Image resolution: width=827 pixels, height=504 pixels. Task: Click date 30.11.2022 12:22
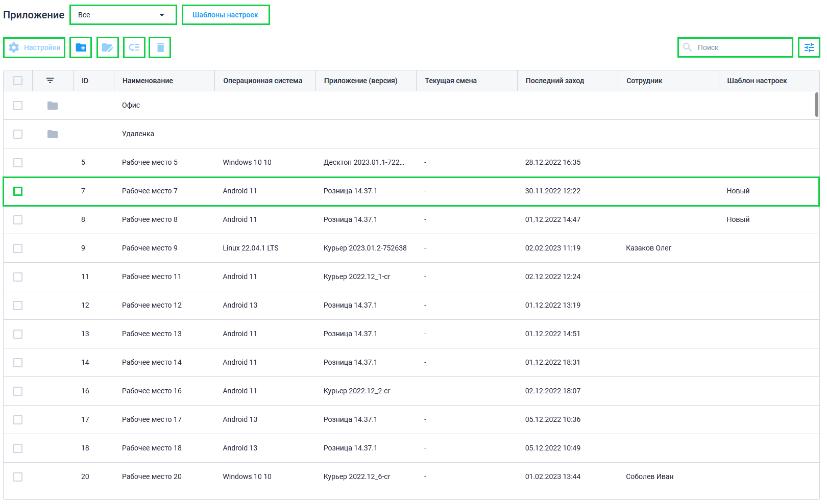click(x=553, y=191)
